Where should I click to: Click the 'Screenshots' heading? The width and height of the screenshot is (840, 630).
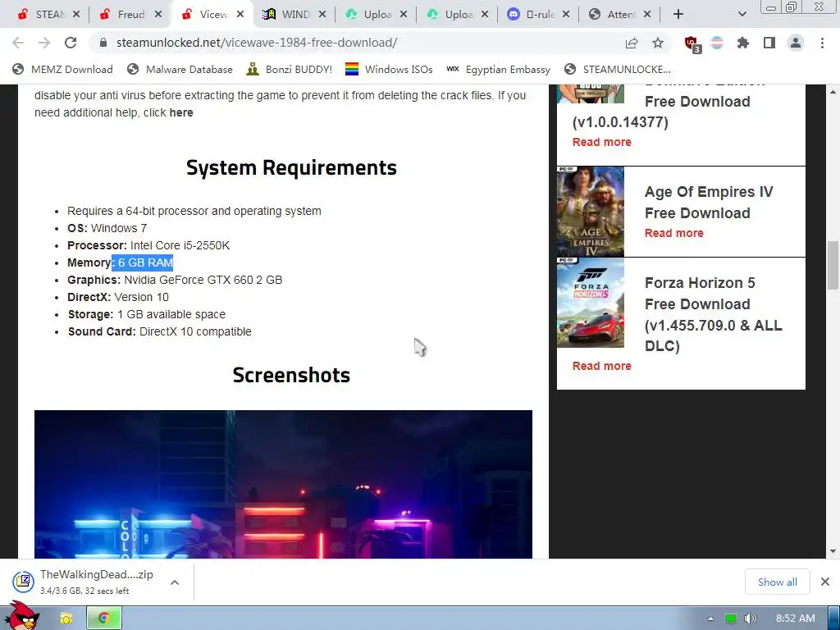coord(291,375)
